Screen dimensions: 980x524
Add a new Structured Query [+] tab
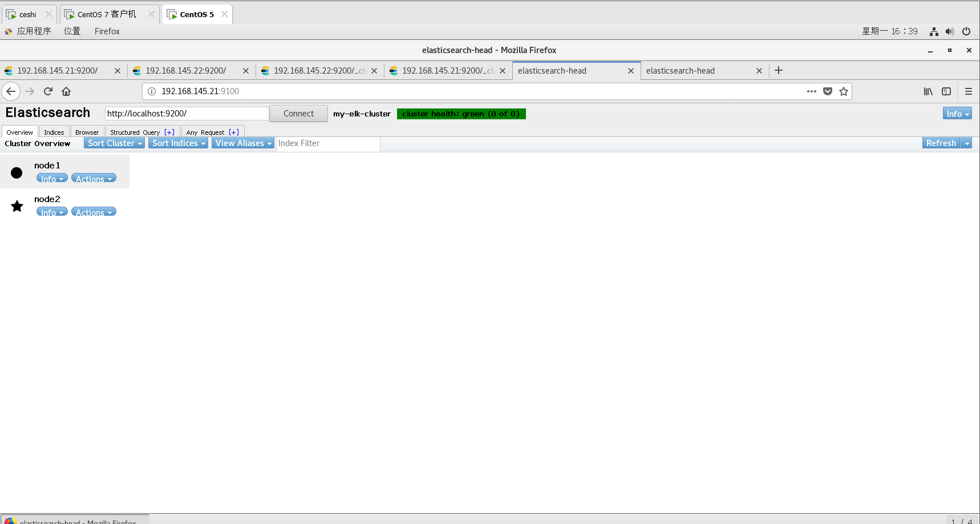coord(169,132)
